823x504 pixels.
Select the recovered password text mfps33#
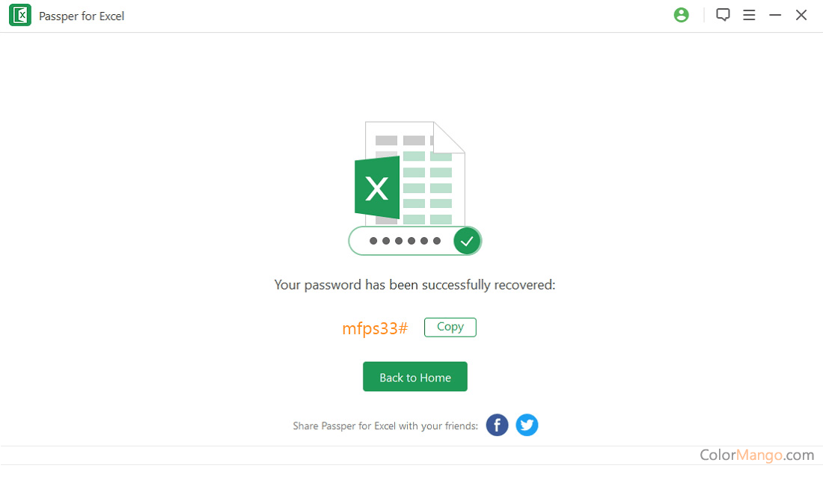pyautogui.click(x=375, y=328)
